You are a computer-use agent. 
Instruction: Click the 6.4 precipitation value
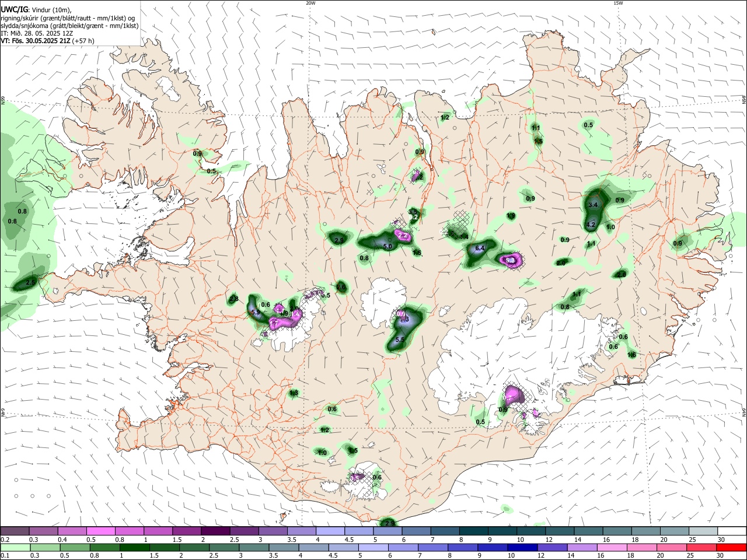480,248
